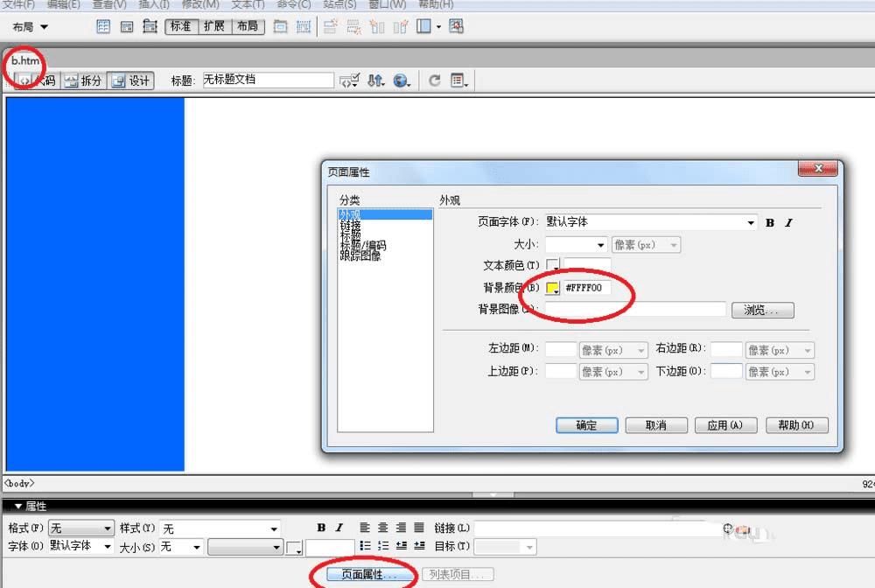Screen dimensions: 875x588
Task: Open the 文本颜色 text color swatch
Action: pyautogui.click(x=552, y=265)
